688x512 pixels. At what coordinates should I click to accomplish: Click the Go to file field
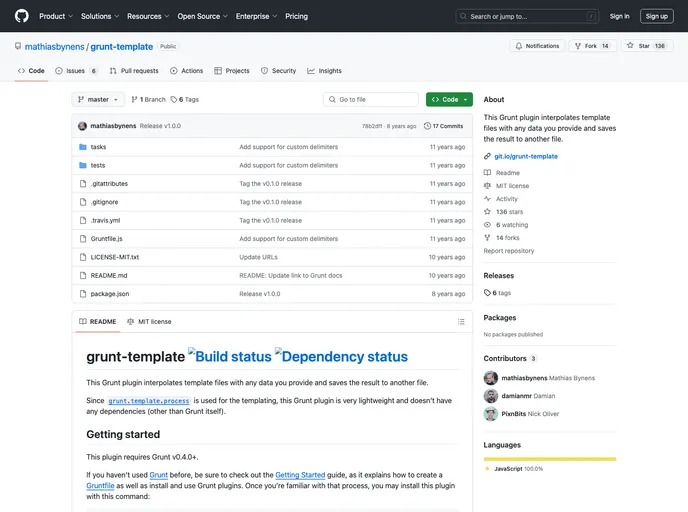pos(370,100)
